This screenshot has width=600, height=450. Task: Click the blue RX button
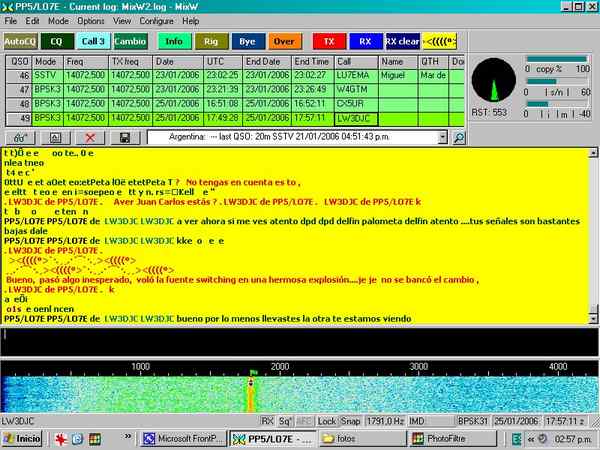pyautogui.click(x=365, y=41)
